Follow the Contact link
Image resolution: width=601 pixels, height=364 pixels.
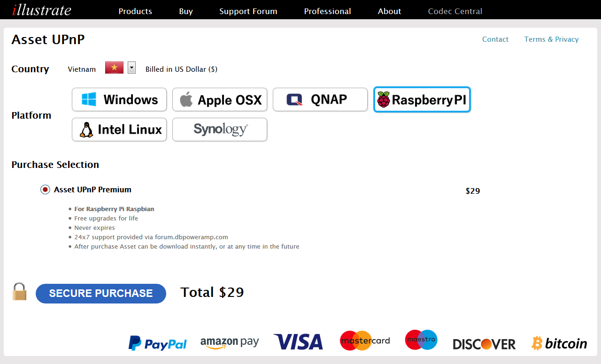[x=495, y=39]
